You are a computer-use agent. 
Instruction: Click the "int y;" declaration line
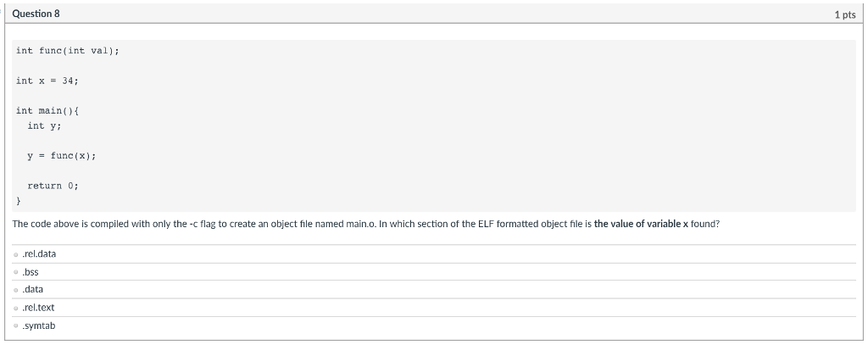[x=44, y=125]
